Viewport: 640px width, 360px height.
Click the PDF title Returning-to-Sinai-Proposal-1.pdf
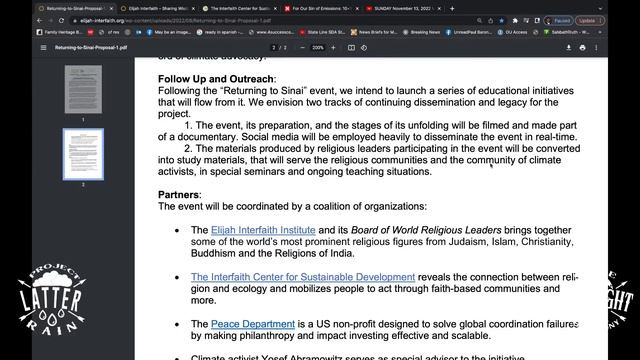tap(91, 48)
